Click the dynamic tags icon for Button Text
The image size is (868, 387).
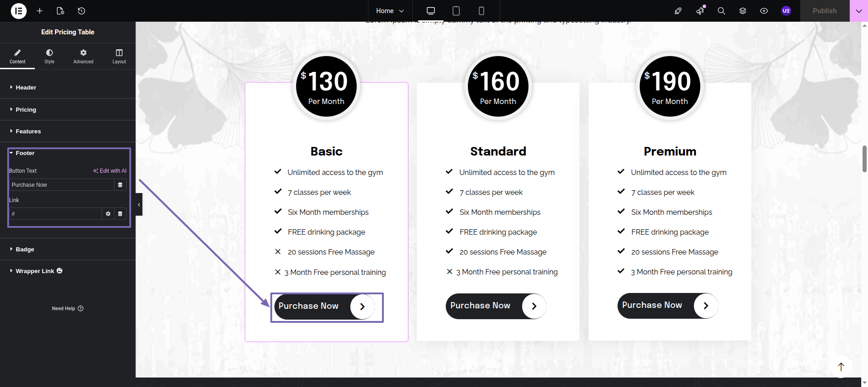tap(120, 185)
